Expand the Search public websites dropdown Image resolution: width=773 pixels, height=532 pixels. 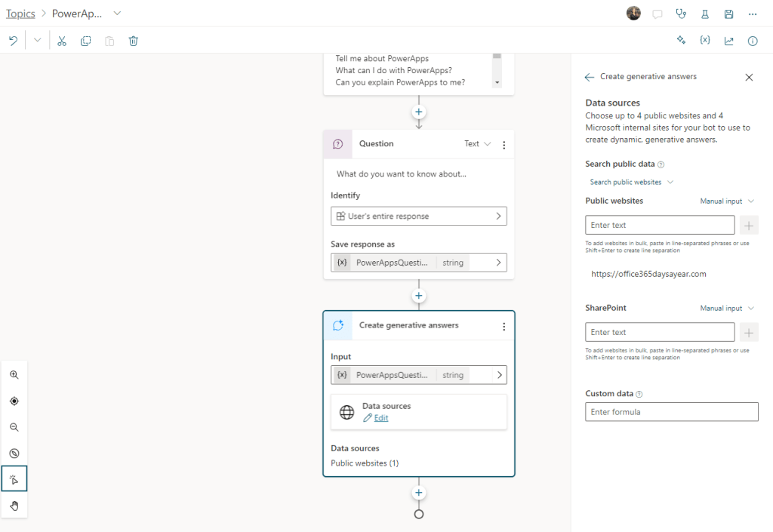click(x=631, y=182)
